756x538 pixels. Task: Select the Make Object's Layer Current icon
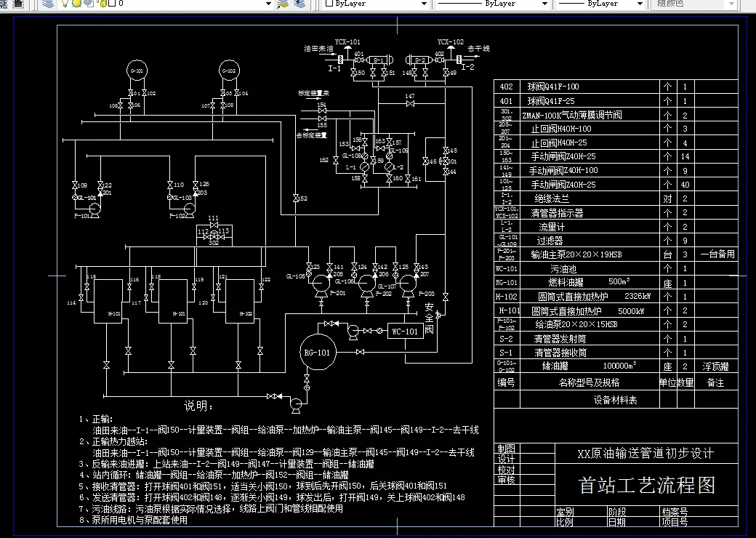tap(283, 4)
